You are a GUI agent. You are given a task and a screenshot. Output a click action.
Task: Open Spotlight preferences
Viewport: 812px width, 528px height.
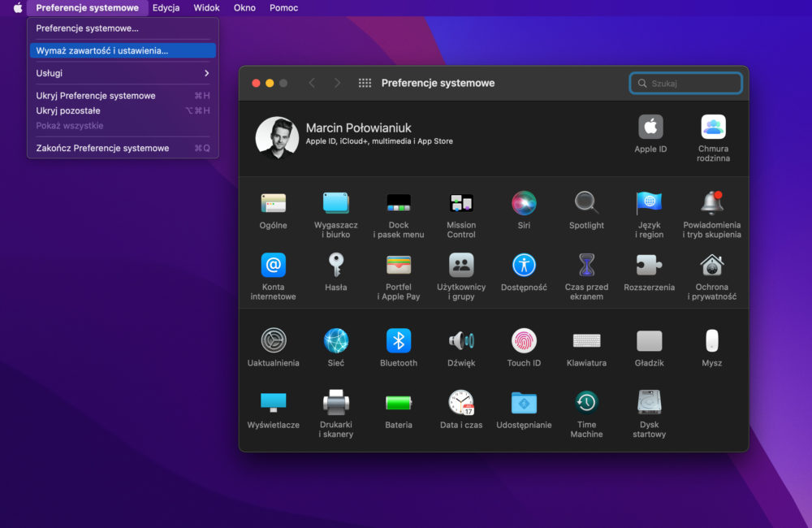586,203
